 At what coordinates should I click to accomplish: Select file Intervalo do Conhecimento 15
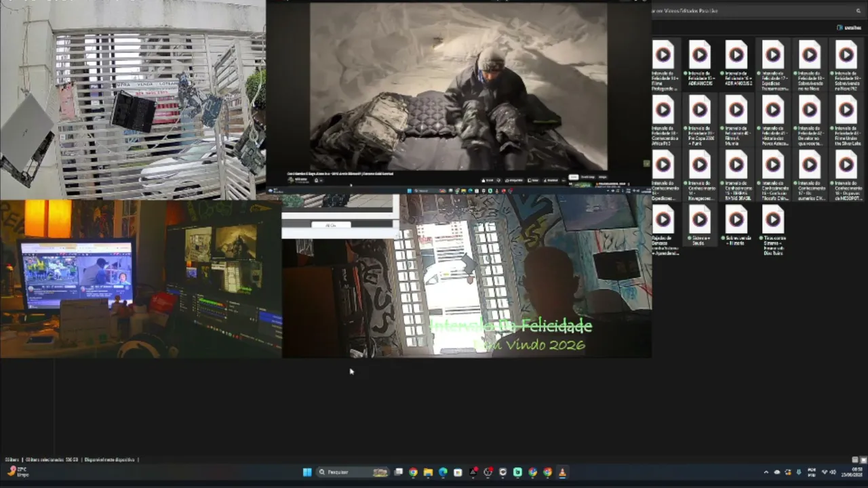[736, 175]
